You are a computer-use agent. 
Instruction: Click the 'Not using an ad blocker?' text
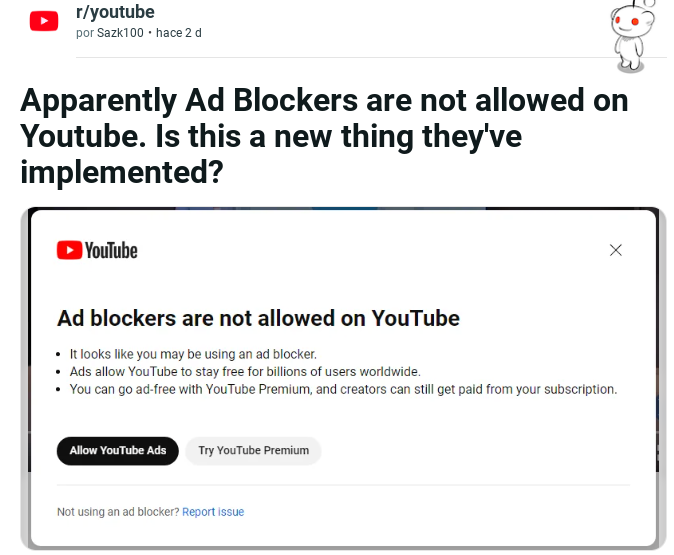tap(118, 512)
